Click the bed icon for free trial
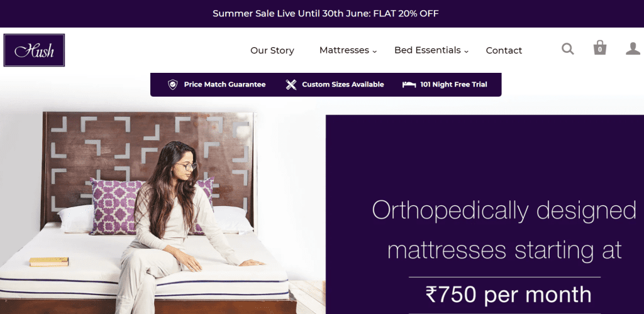Viewport: 644px width, 314px height. tap(409, 84)
